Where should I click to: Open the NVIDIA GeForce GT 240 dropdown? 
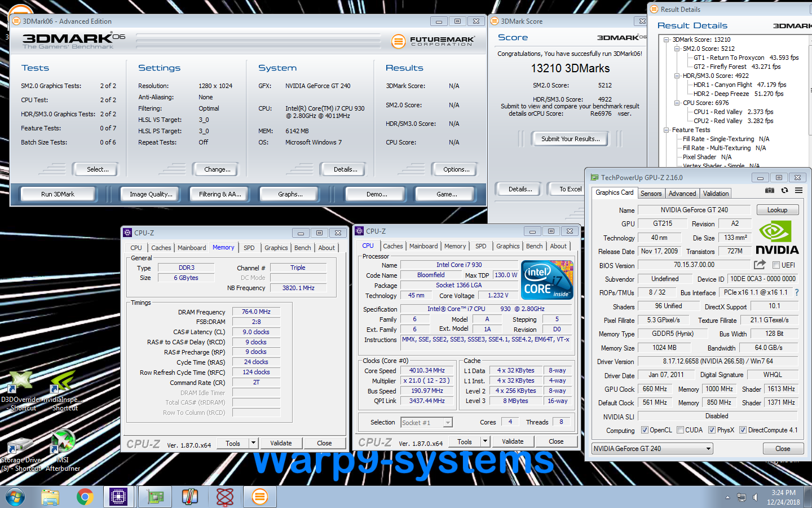click(652, 449)
